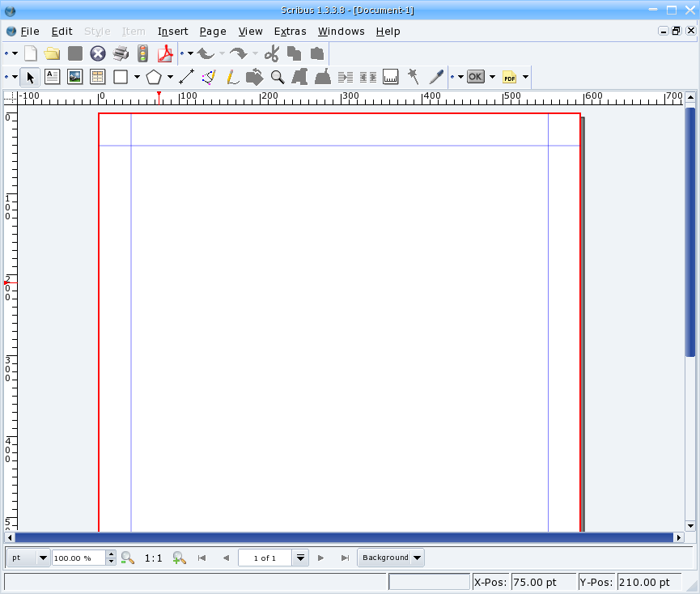Click the horizontal scrollbar at the bottom
Viewport: 700px width, 594px height.
tap(344, 537)
